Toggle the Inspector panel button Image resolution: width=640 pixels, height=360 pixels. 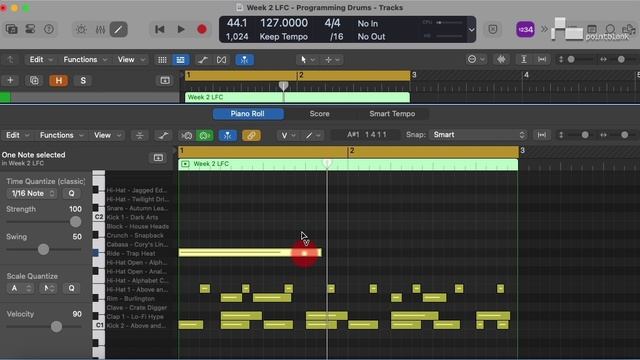click(30, 29)
